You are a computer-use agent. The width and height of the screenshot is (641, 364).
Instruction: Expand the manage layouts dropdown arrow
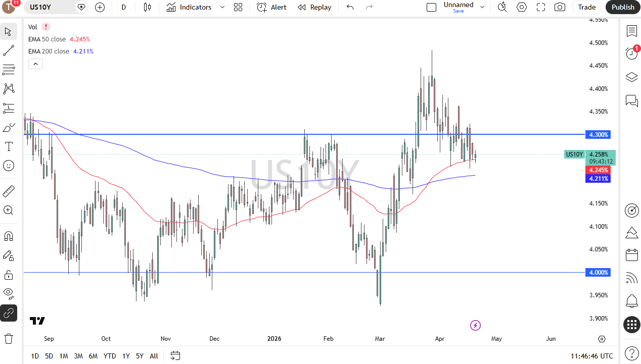(x=482, y=7)
